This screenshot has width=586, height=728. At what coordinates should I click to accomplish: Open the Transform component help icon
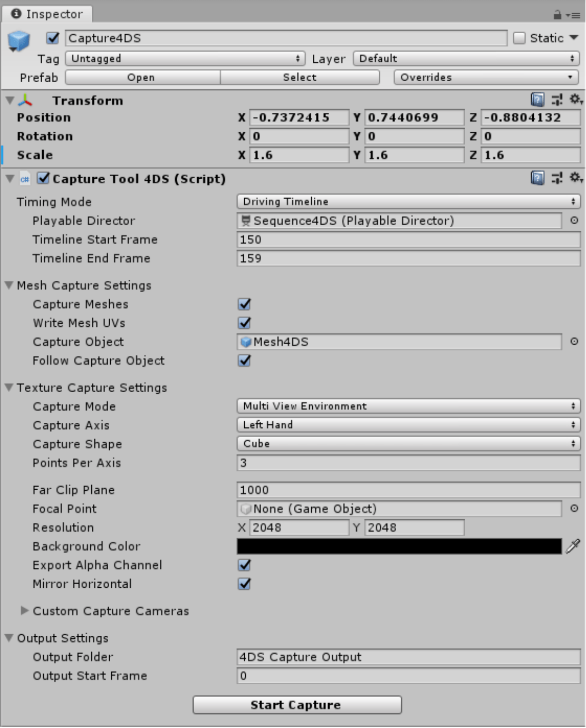[536, 100]
